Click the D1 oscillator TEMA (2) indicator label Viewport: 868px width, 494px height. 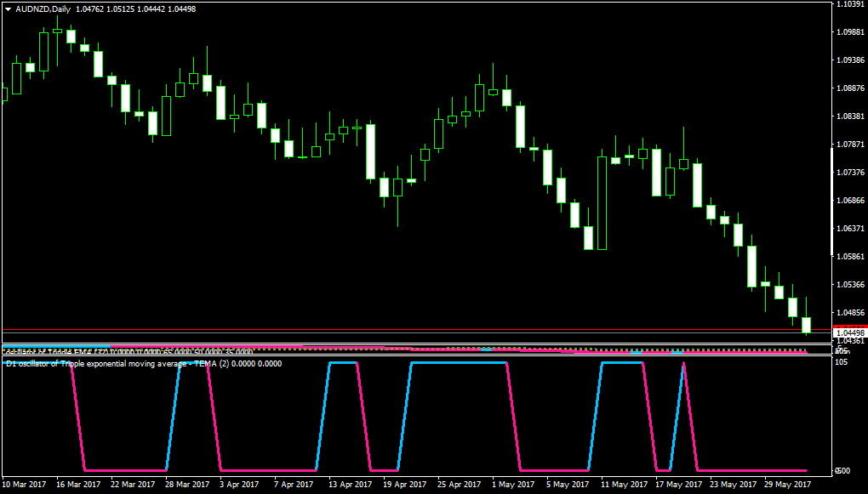click(x=143, y=363)
